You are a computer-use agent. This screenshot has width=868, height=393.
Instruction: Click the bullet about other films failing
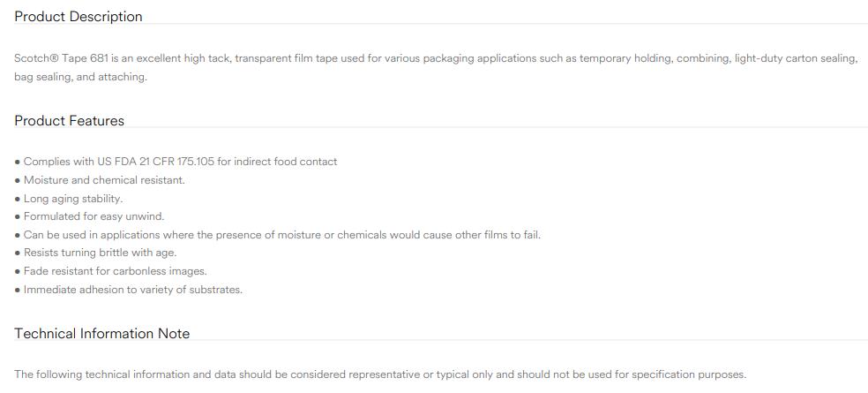pos(277,235)
